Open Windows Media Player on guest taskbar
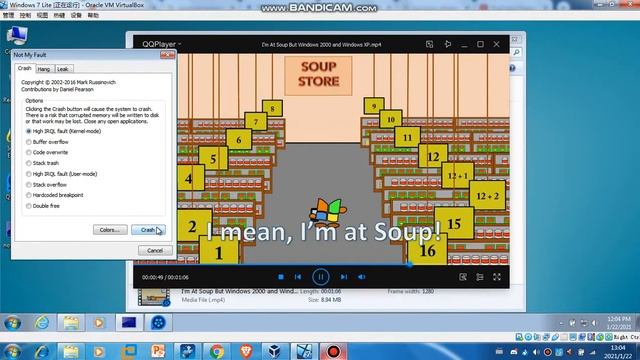Screen dimensions: 640x360 pyautogui.click(x=98, y=322)
